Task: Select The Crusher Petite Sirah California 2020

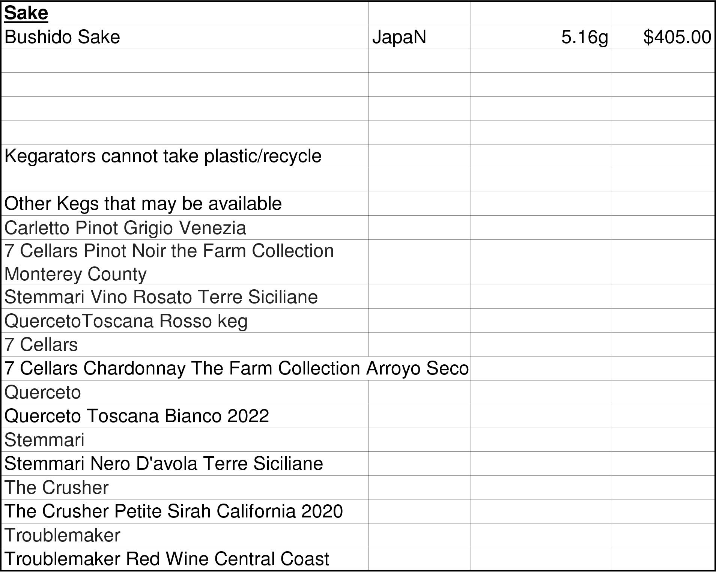Action: (x=173, y=511)
